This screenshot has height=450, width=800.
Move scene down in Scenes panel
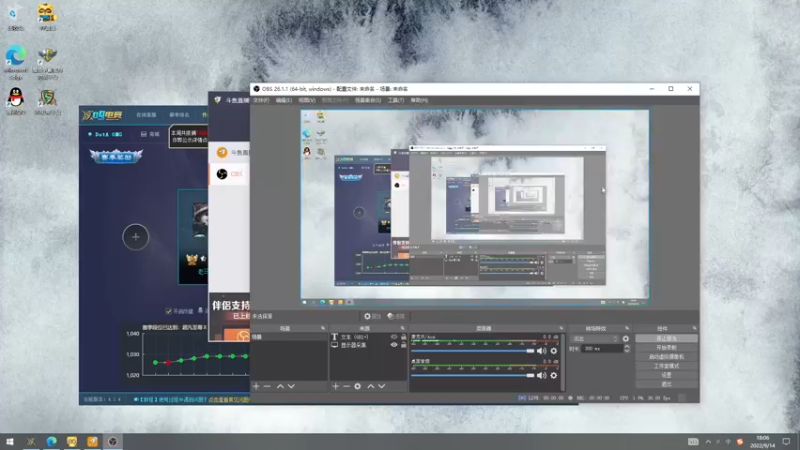coord(291,386)
